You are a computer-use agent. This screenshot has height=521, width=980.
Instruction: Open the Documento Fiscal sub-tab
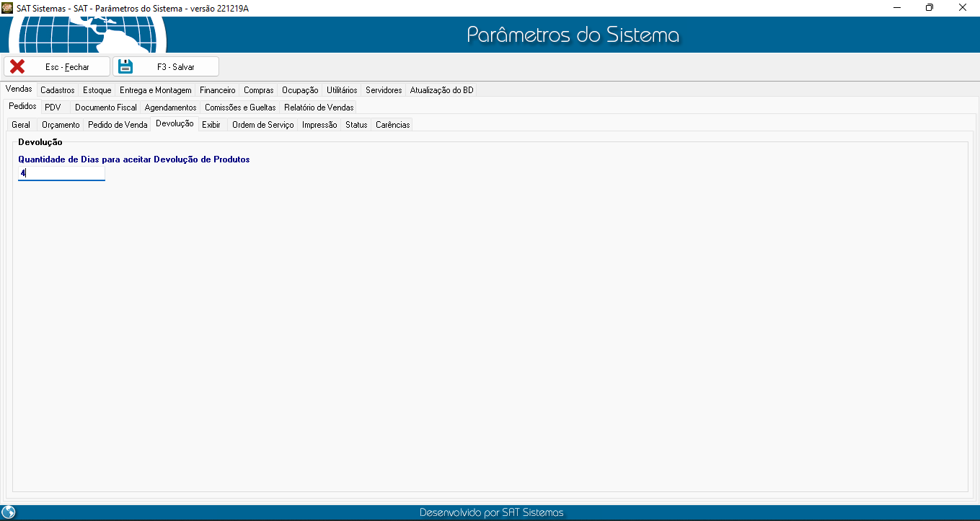click(105, 108)
